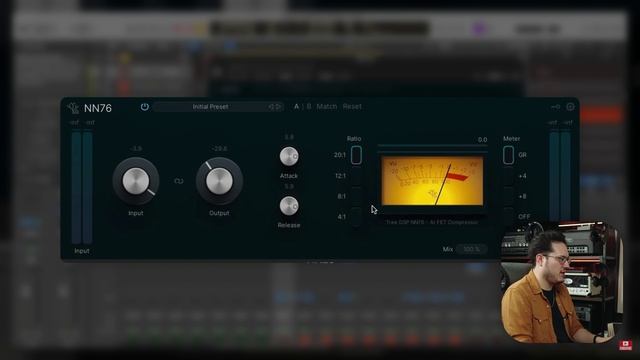The width and height of the screenshot is (640, 360).
Task: Select the 8:1 ratio button
Action: click(x=356, y=196)
